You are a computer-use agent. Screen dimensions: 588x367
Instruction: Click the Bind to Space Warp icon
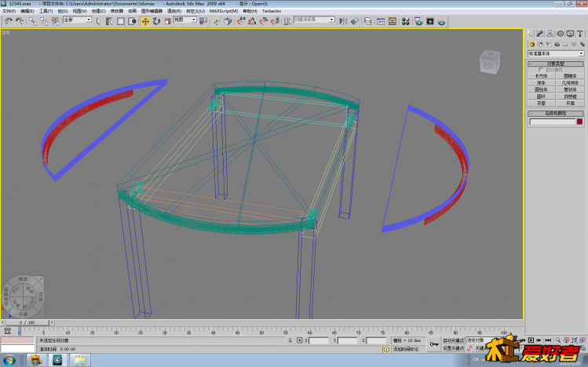pyautogui.click(x=56, y=21)
